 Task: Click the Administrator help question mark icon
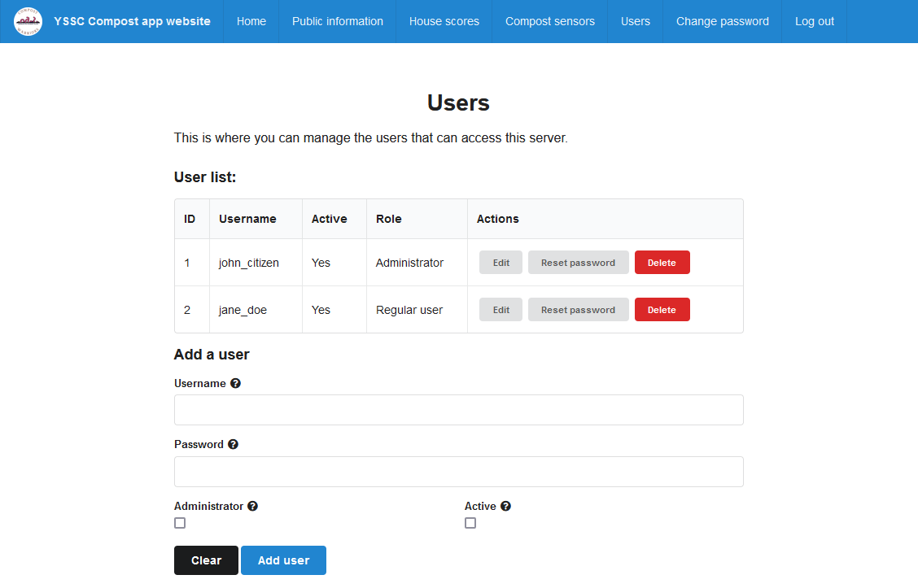pyautogui.click(x=252, y=506)
